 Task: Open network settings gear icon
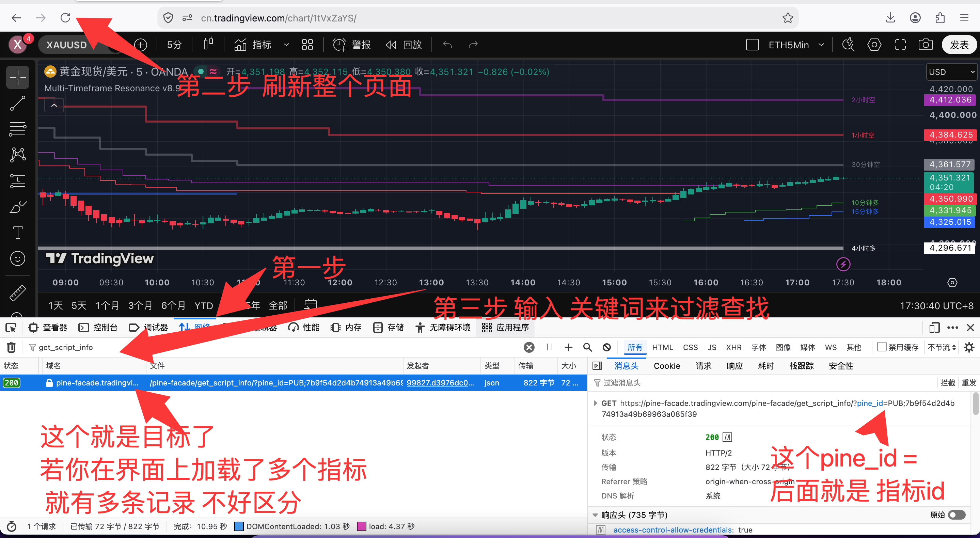pos(969,347)
